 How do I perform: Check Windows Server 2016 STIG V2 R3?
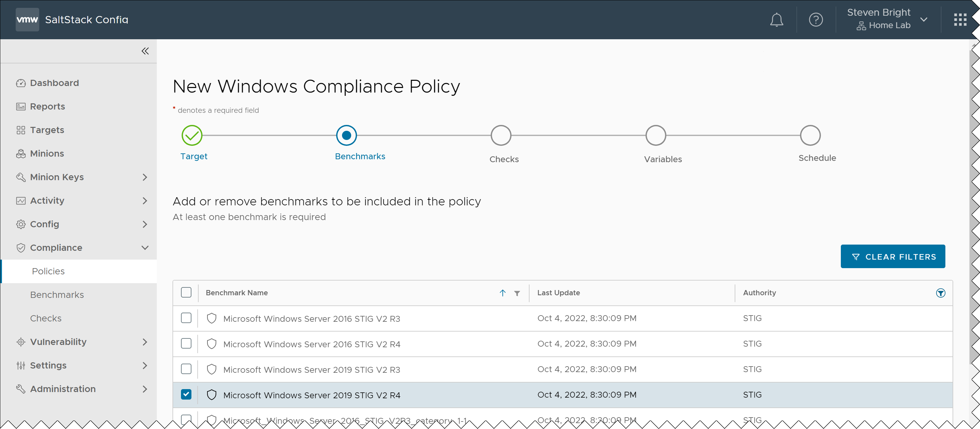[186, 318]
